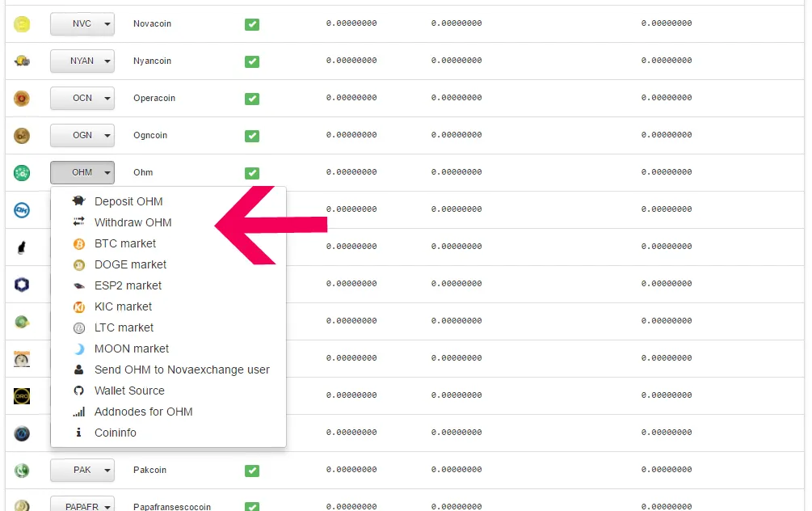Click the blue OK coin logo below Ohm

coord(22,210)
